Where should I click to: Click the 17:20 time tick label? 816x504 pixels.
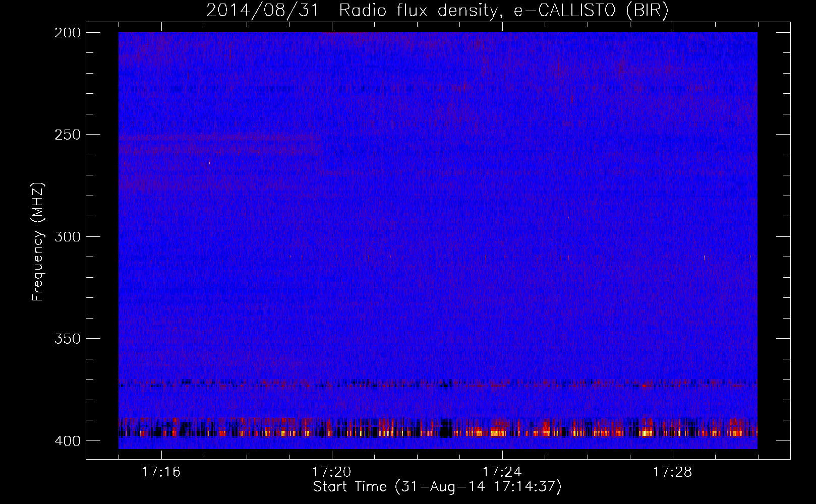331,472
